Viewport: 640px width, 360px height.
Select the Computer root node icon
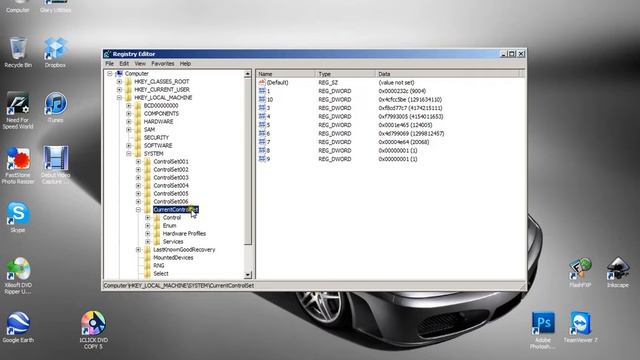[x=119, y=73]
